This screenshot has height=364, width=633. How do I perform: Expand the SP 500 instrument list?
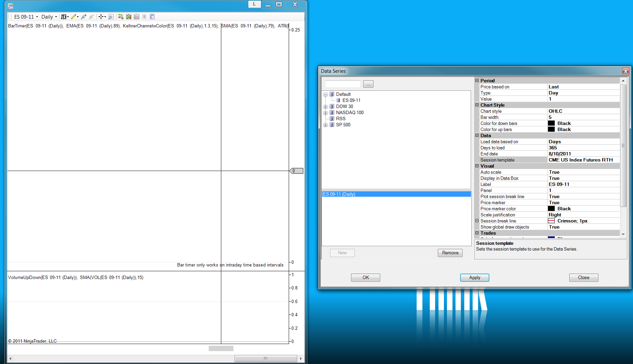pyautogui.click(x=325, y=125)
